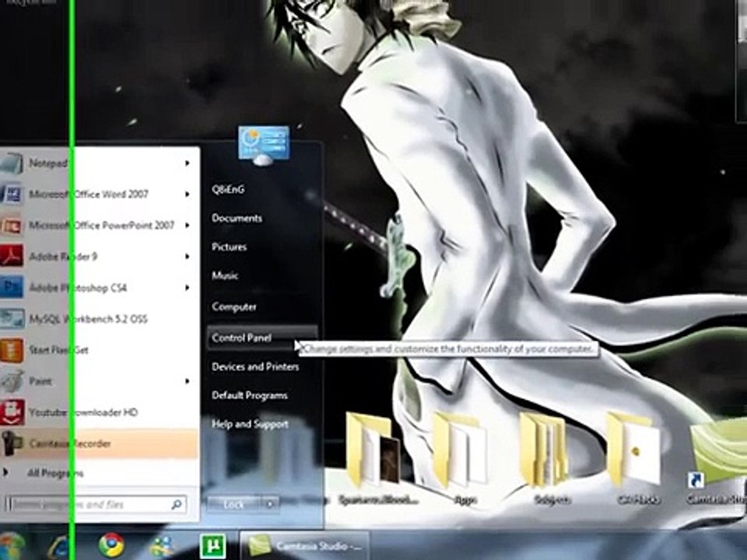Viewport: 747px width, 560px height.
Task: Open Music from Start menu
Action: 225,275
